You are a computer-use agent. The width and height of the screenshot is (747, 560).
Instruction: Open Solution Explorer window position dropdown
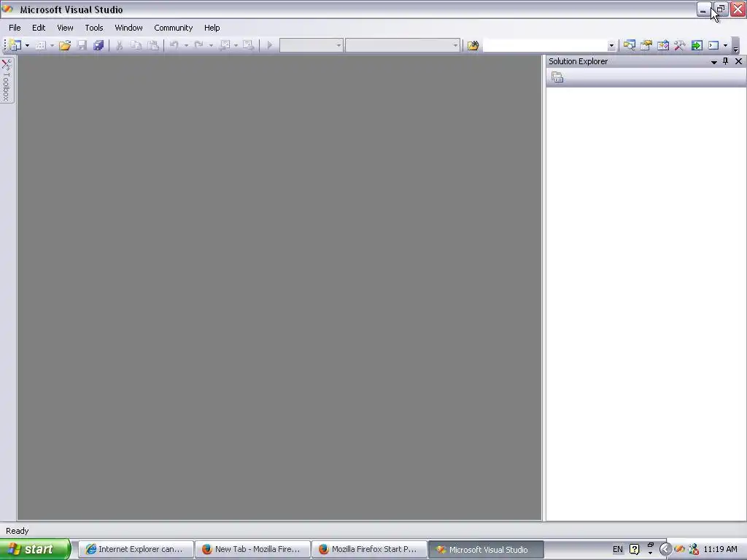click(713, 62)
